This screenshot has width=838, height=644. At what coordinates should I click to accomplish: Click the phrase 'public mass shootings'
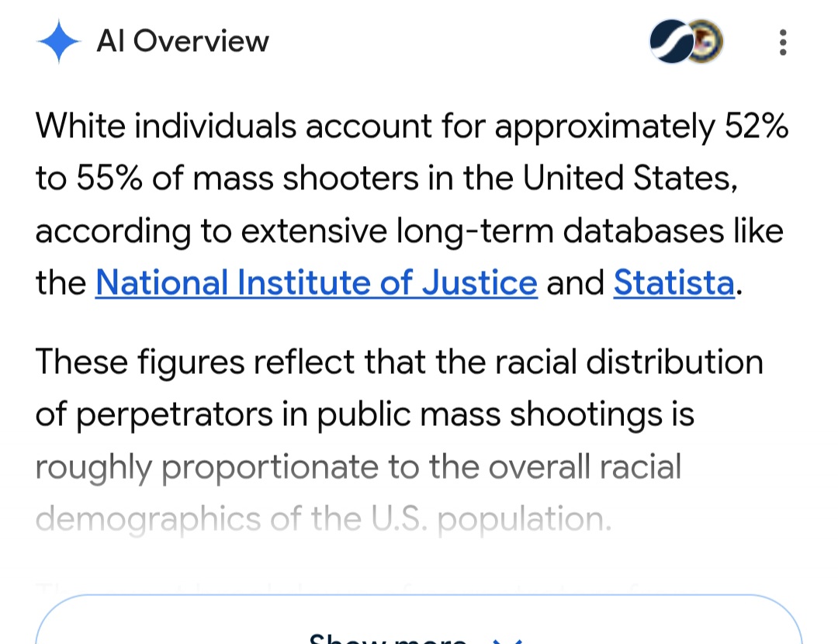click(490, 414)
